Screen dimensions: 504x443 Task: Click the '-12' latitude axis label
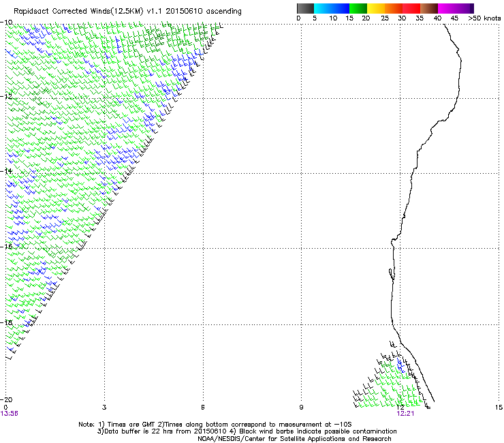tap(6, 96)
